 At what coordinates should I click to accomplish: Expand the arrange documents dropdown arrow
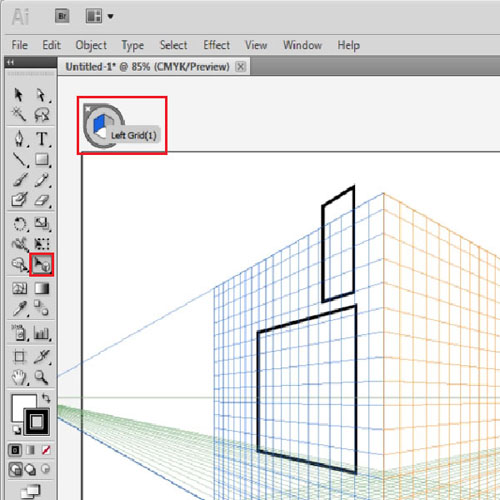click(110, 16)
